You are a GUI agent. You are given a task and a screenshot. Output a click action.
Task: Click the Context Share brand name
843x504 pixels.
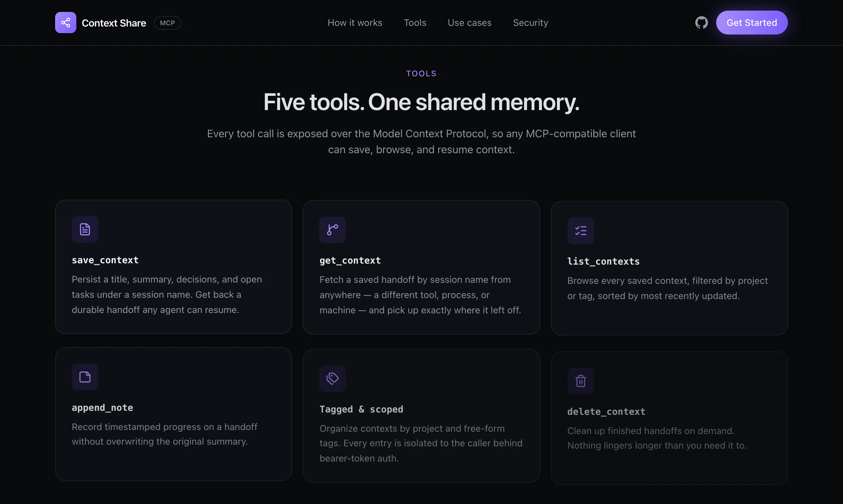114,23
